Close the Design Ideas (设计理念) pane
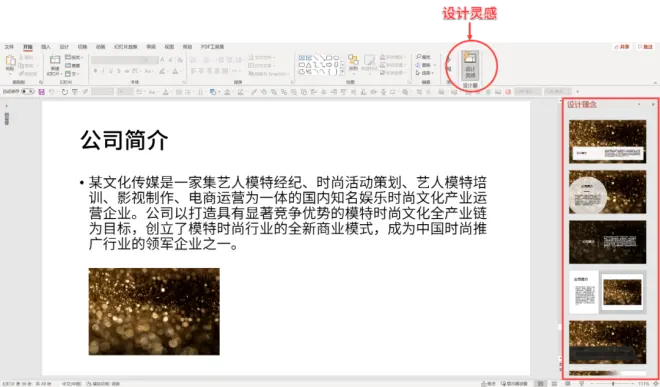660x387 pixels. pyautogui.click(x=653, y=104)
